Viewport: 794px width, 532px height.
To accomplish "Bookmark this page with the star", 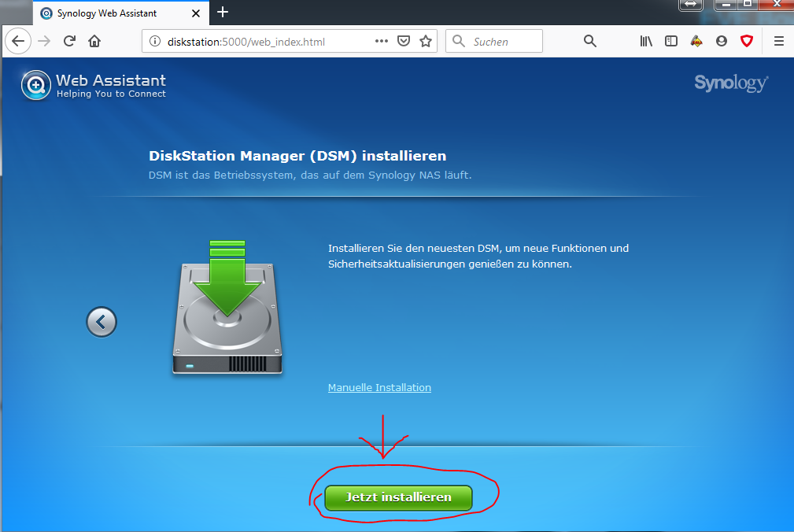I will 426,42.
